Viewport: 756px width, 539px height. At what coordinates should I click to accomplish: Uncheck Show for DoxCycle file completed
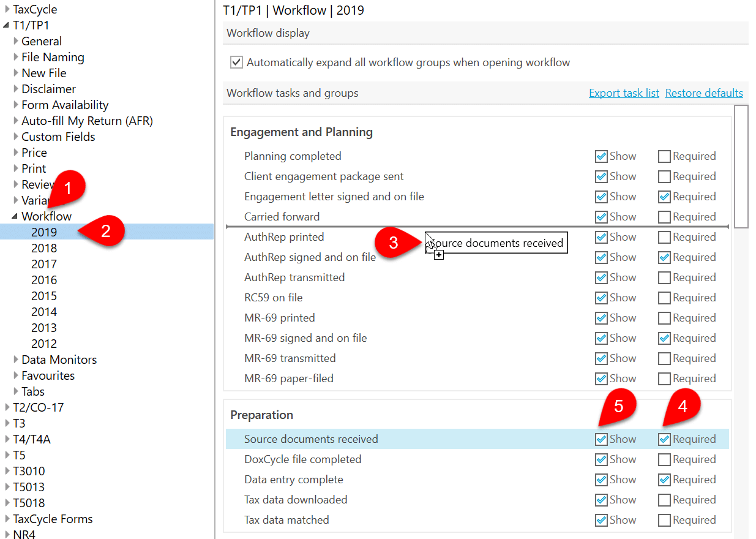tap(601, 459)
